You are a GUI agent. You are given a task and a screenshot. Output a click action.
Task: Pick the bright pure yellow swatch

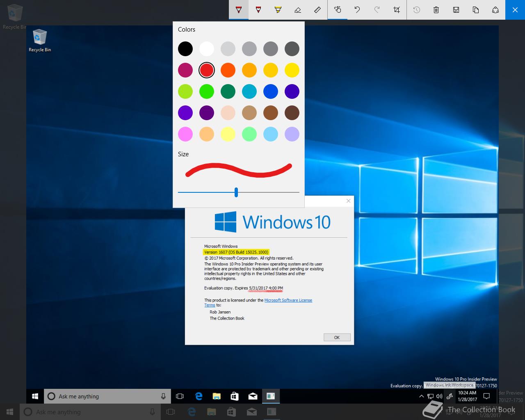(x=292, y=70)
